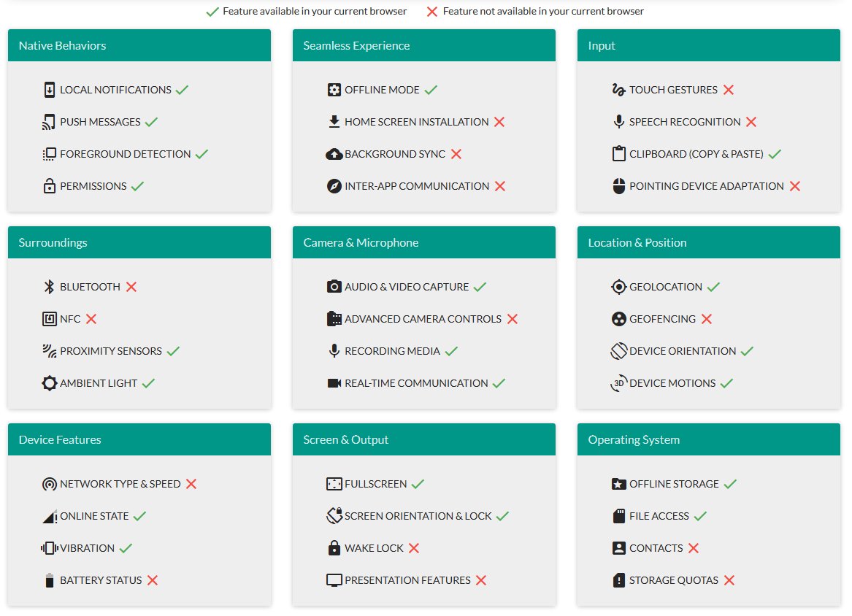Open the Device Features section header
Viewport: 852px width, 616px height.
point(139,439)
